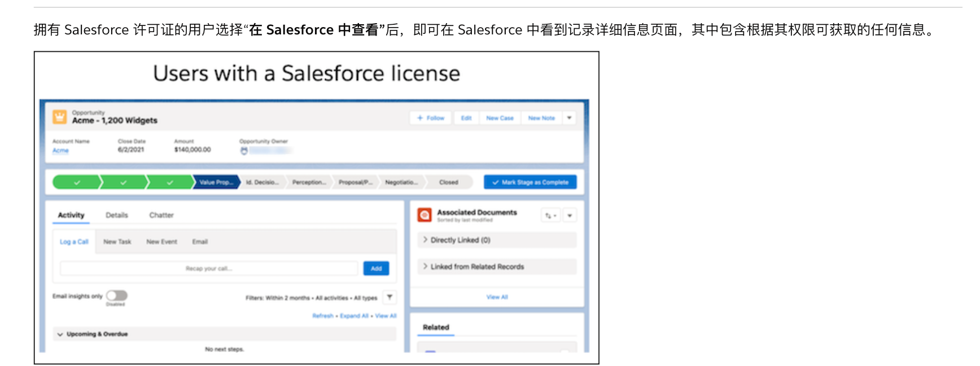Click the Users with a Salesforce license heading

pyautogui.click(x=307, y=73)
